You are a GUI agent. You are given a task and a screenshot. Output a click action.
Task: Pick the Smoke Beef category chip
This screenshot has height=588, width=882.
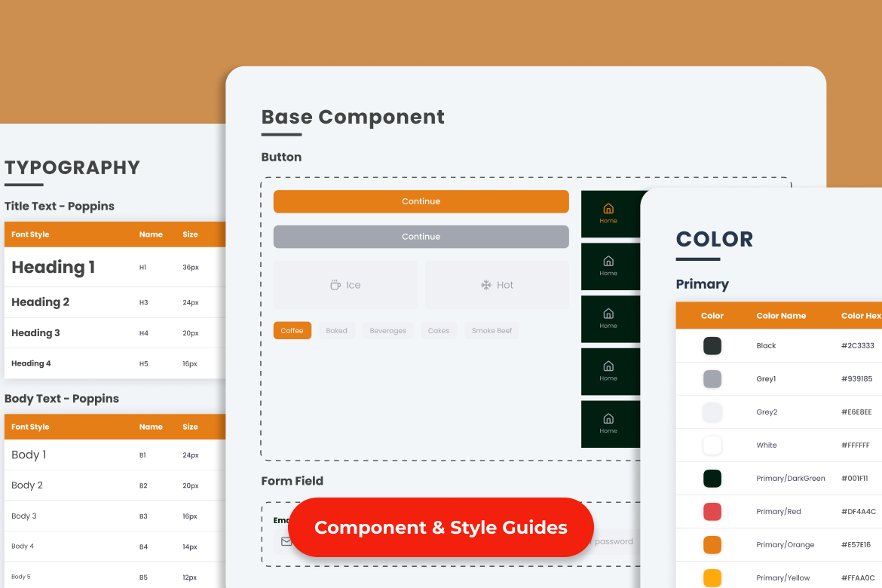click(x=492, y=331)
